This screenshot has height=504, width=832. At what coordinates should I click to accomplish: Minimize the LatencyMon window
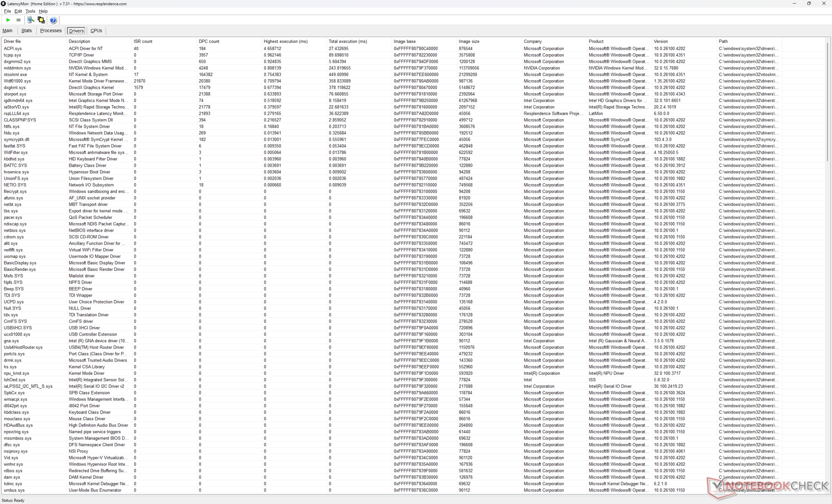[794, 3]
